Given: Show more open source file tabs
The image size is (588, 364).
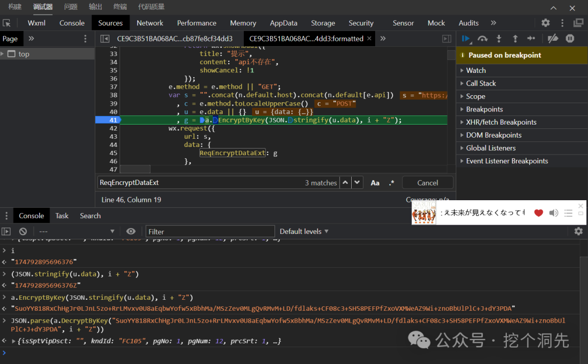Looking at the screenshot, I should 383,39.
